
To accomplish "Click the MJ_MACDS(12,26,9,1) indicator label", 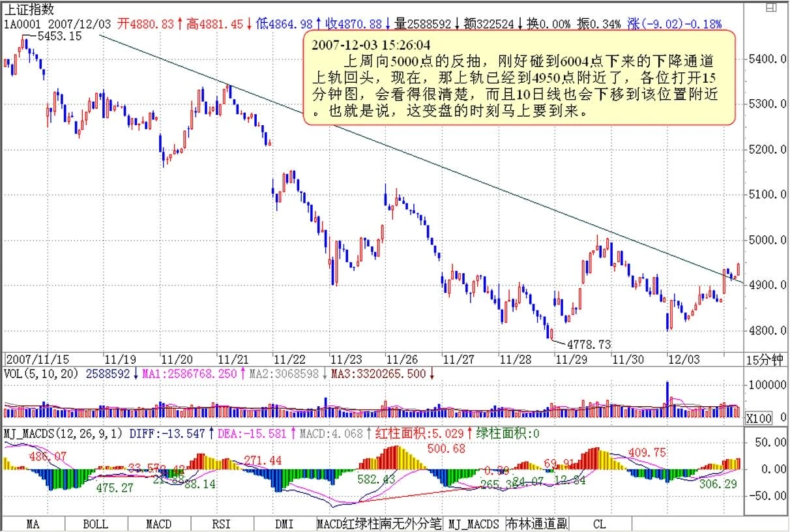I will click(x=64, y=433).
